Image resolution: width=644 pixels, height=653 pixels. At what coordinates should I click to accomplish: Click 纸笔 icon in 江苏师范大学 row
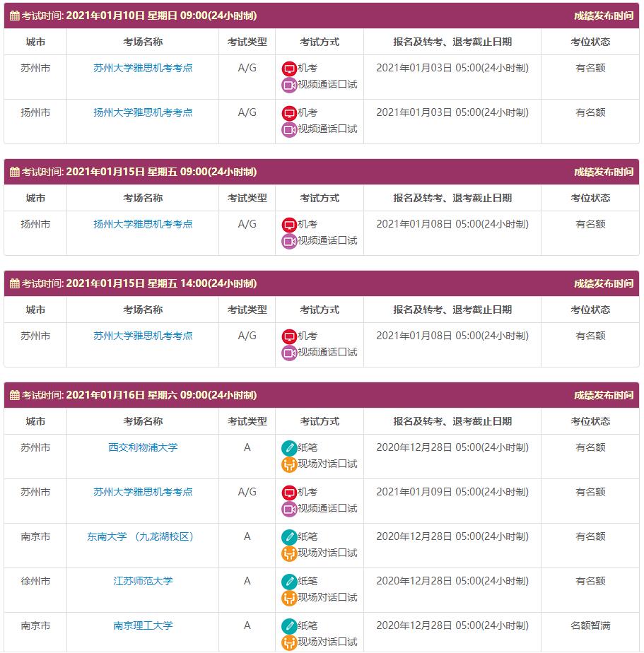pos(289,582)
